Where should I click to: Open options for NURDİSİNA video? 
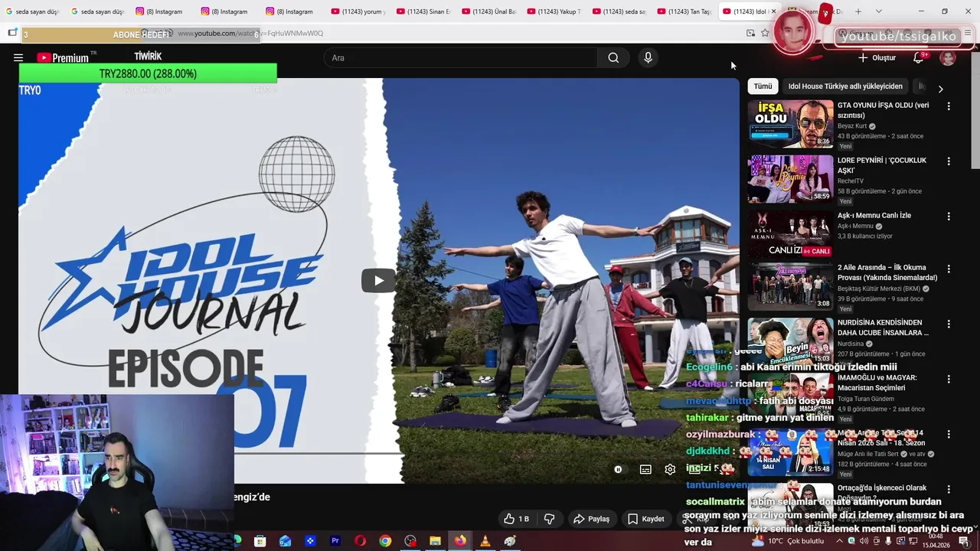(949, 324)
